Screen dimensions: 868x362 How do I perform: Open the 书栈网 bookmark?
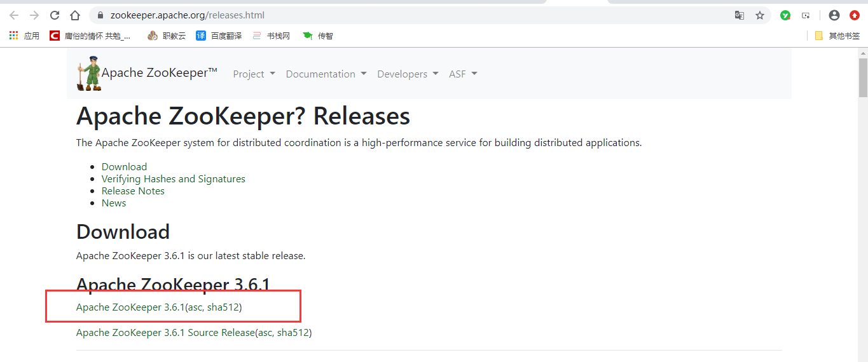(x=271, y=36)
